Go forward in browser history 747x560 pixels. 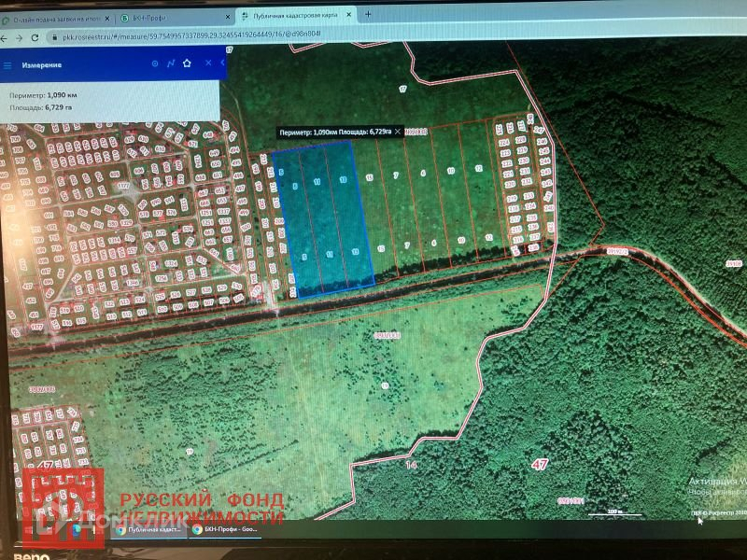(19, 38)
